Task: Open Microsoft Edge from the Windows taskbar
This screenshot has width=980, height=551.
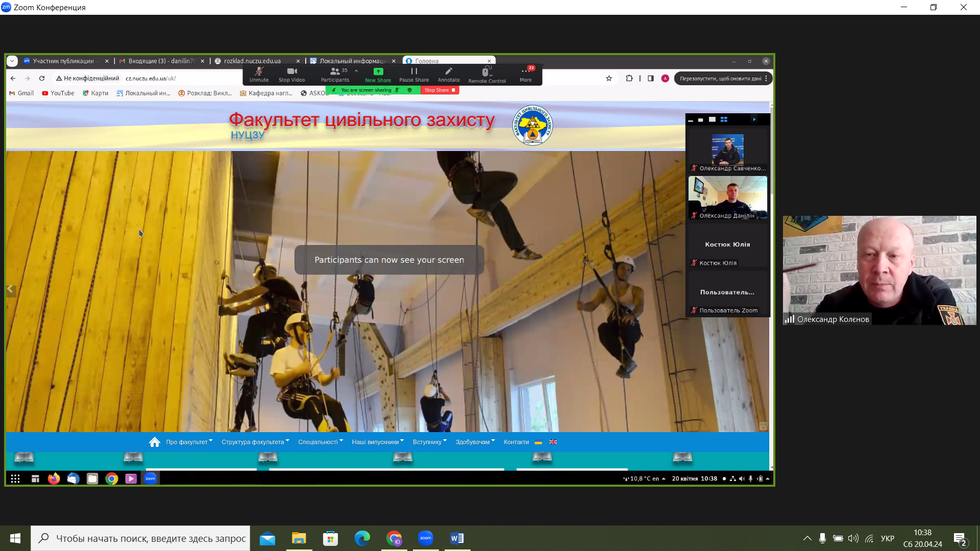Action: [x=362, y=538]
